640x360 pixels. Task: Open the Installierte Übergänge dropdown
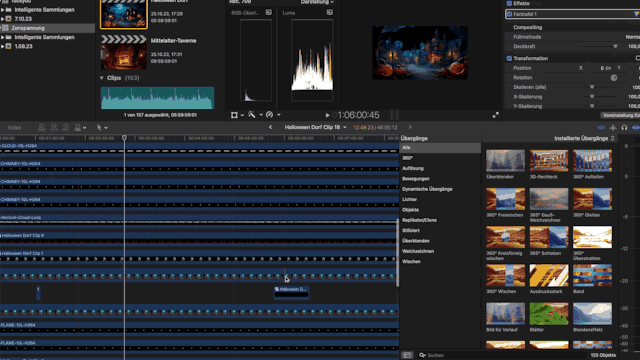click(x=584, y=138)
